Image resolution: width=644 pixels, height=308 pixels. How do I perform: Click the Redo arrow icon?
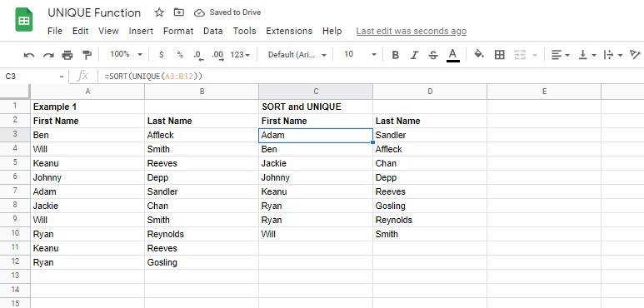[48, 55]
